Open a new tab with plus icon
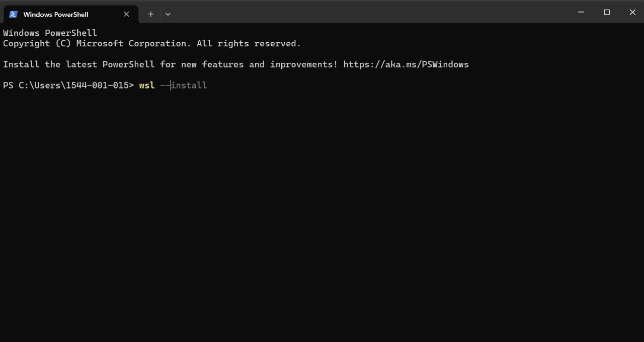This screenshot has height=342, width=644. pos(150,14)
